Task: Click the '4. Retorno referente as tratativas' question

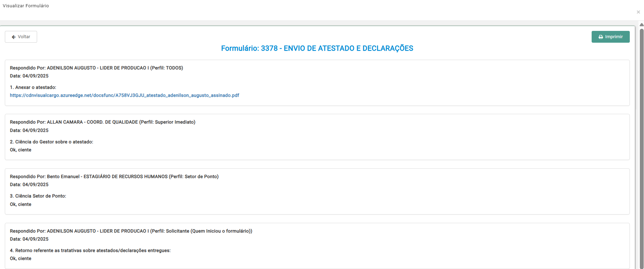Action: click(90, 251)
